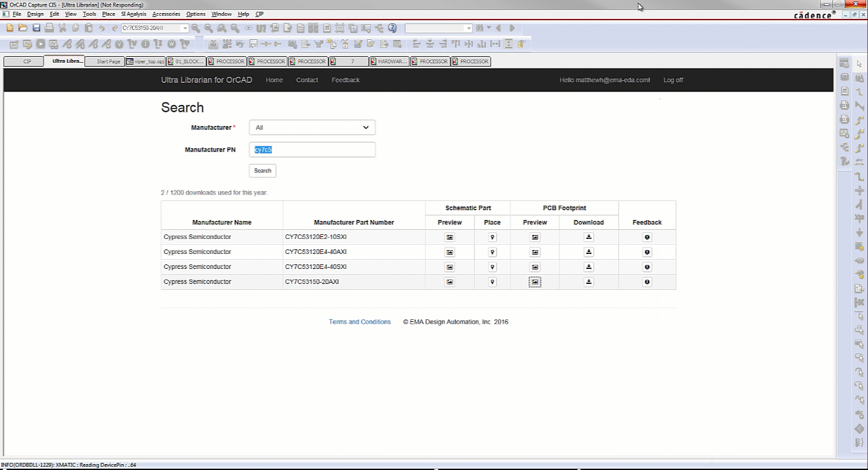Click the downloads used for this year text
The height and width of the screenshot is (470, 868).
click(214, 193)
